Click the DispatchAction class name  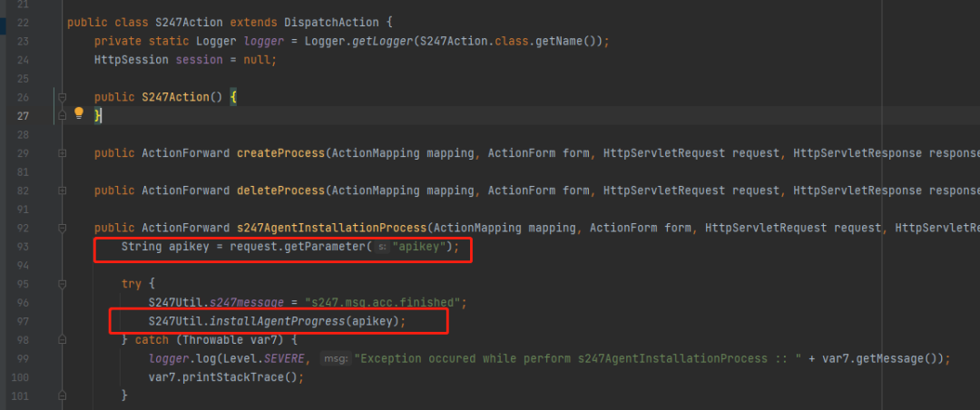tap(331, 23)
